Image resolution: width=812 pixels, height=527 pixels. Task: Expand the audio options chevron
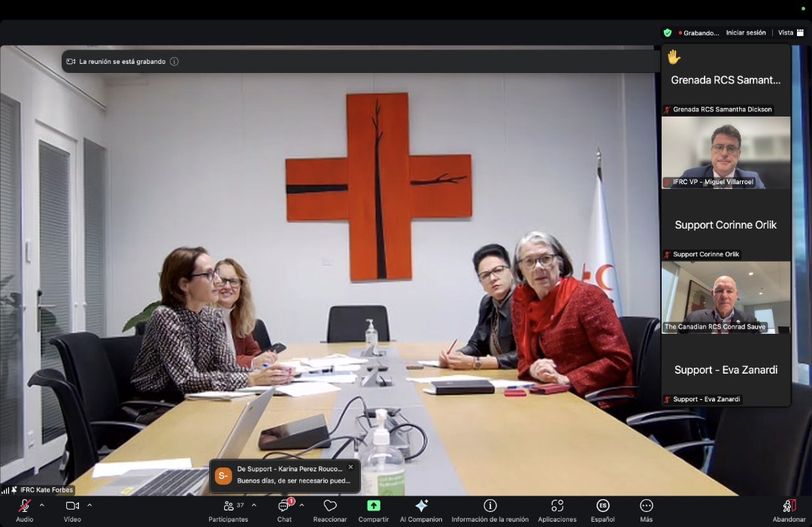pyautogui.click(x=42, y=504)
